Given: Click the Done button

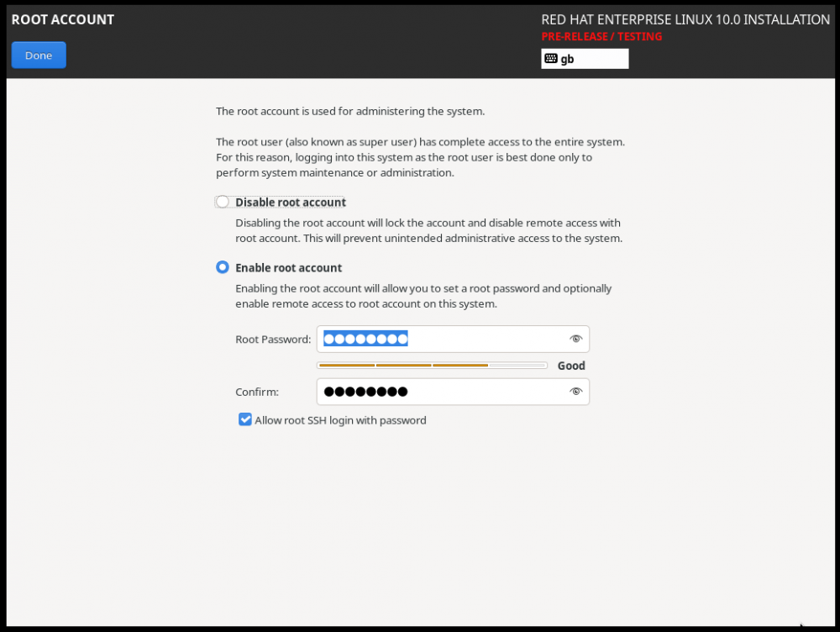Looking at the screenshot, I should point(38,55).
